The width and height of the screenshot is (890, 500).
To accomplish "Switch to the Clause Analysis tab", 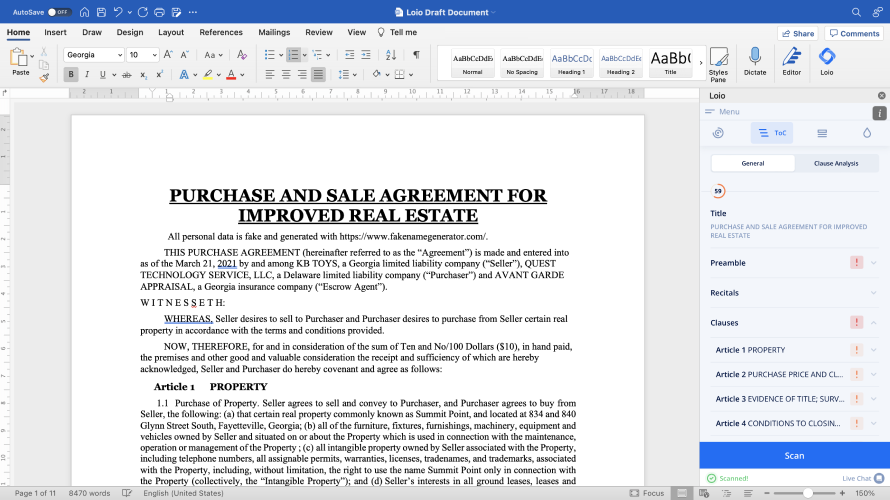I will pos(836,163).
